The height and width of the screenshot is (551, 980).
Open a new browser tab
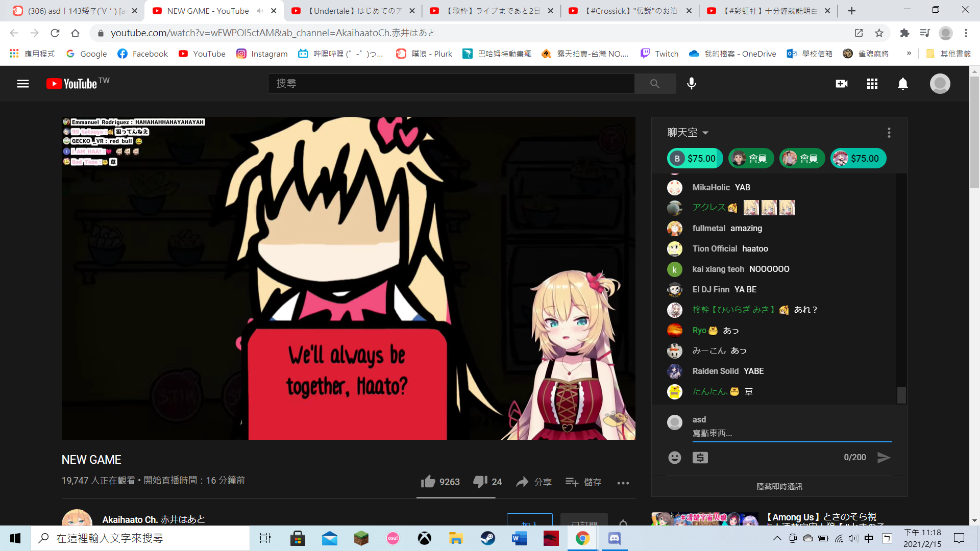coord(851,11)
